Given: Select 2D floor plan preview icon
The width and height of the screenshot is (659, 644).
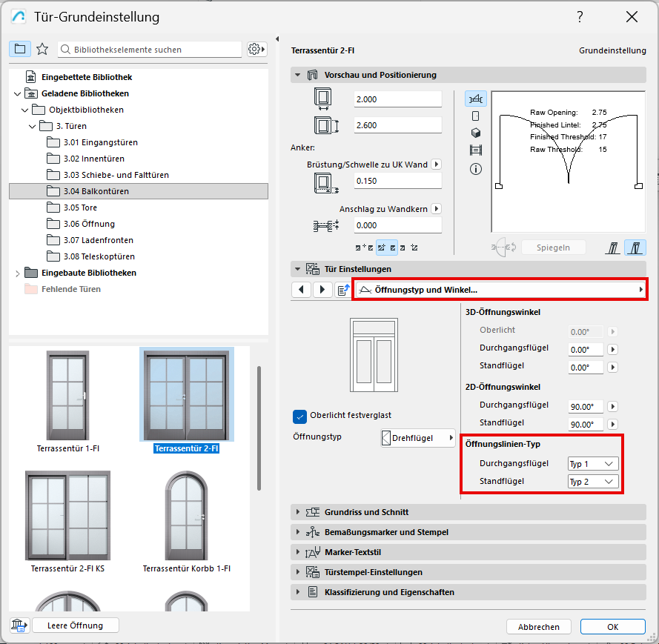Looking at the screenshot, I should (476, 99).
